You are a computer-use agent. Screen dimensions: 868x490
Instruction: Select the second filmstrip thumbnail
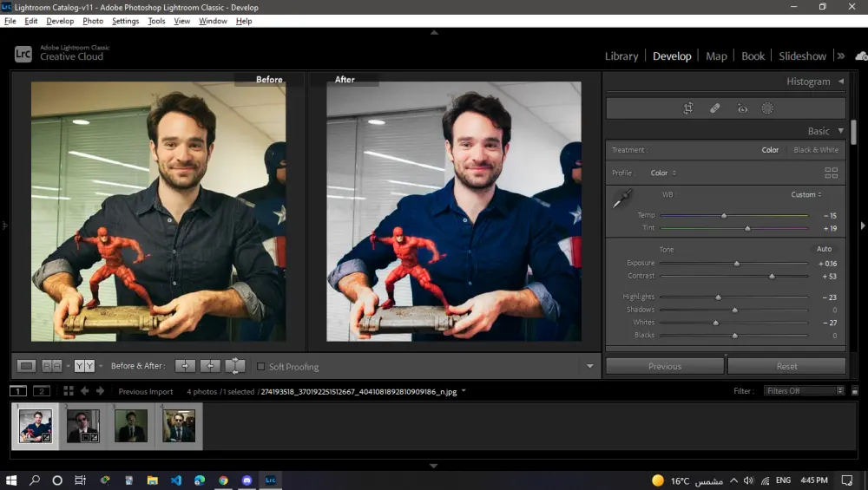(x=83, y=425)
